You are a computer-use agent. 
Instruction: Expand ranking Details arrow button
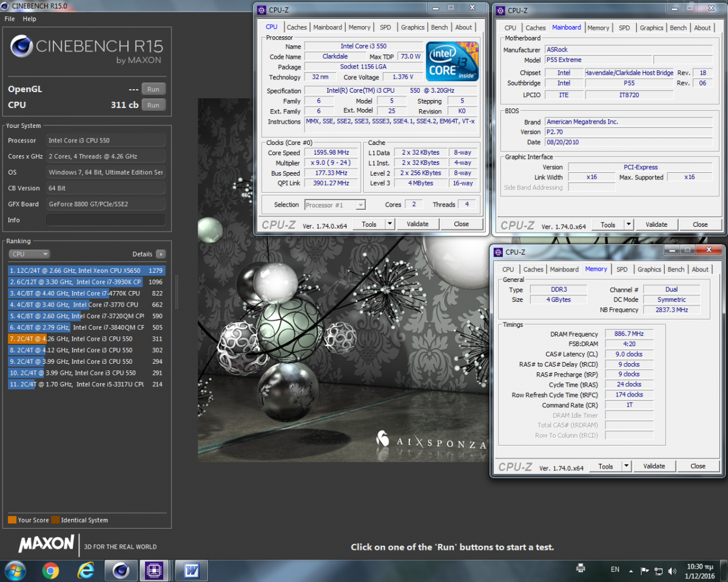161,254
